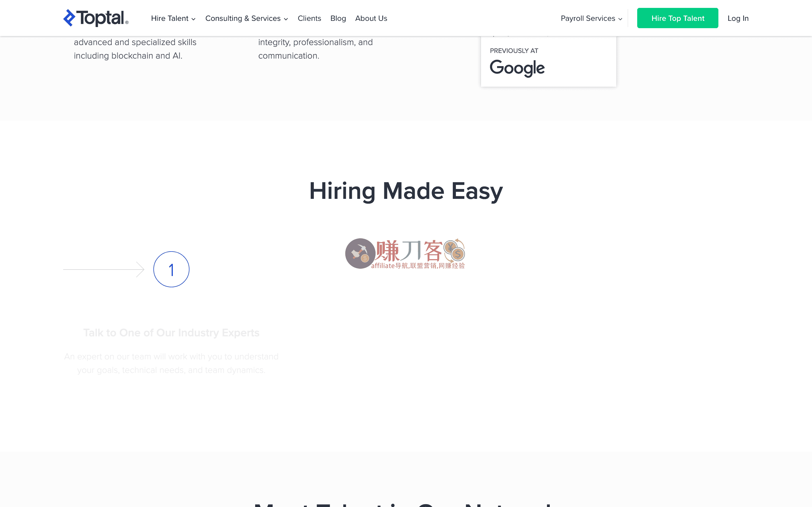Screen dimensions: 812x507
Task: Open the Blog page from the navigation
Action: [x=338, y=18]
